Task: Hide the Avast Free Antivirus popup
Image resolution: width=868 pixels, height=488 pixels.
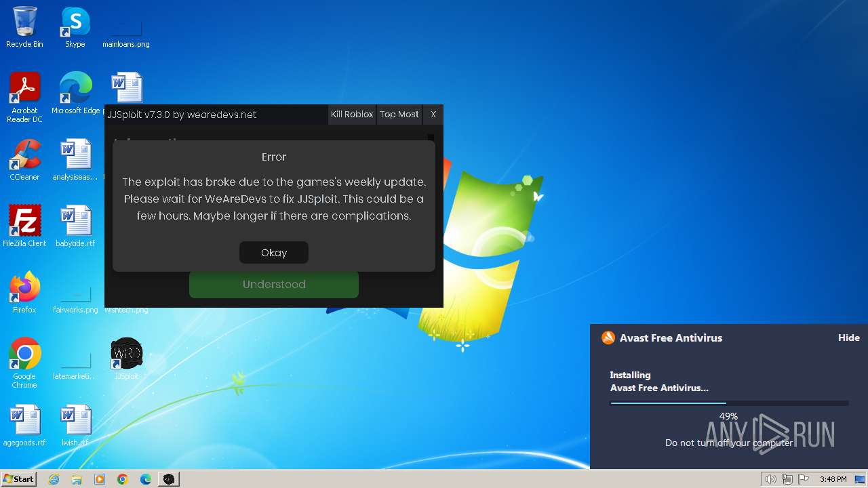Action: (x=849, y=338)
